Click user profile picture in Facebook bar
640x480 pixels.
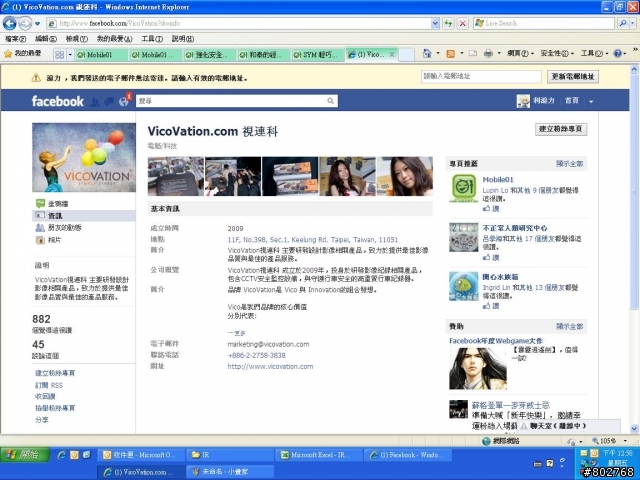pos(523,101)
